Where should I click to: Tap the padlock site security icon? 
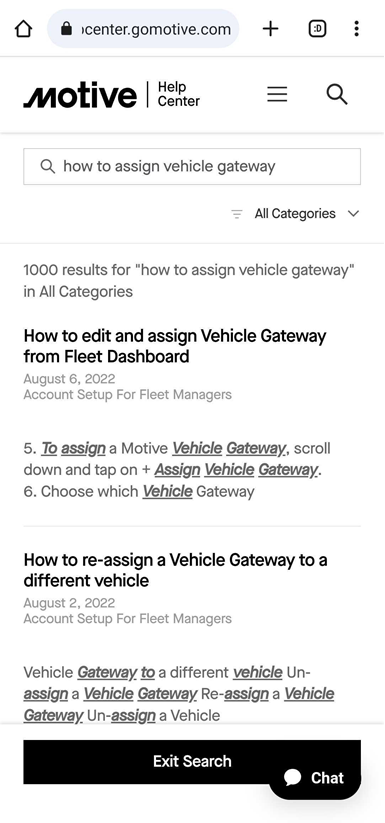pyautogui.click(x=66, y=29)
